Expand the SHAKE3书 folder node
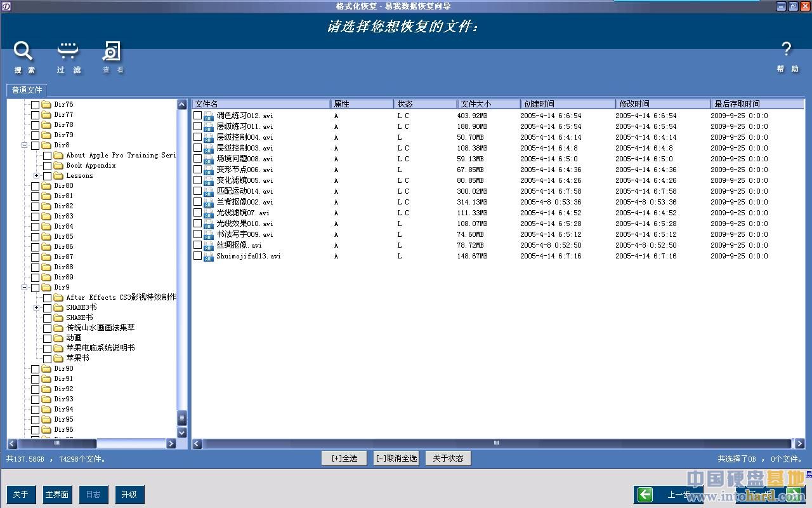 pyautogui.click(x=37, y=308)
